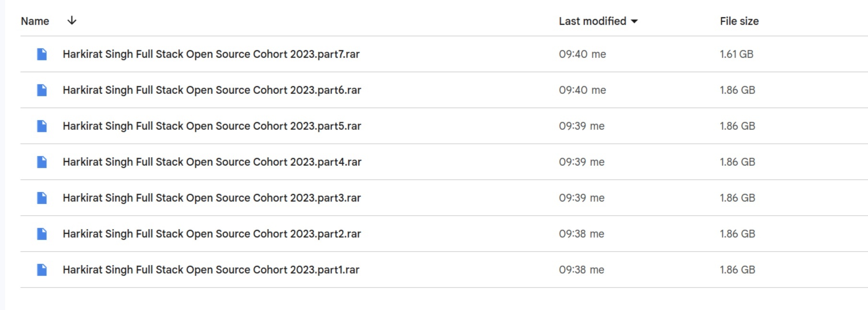Select Harkirat Singh Cohort 2023.part5.rar file name
Viewport: 868px width, 310px height.
212,126
